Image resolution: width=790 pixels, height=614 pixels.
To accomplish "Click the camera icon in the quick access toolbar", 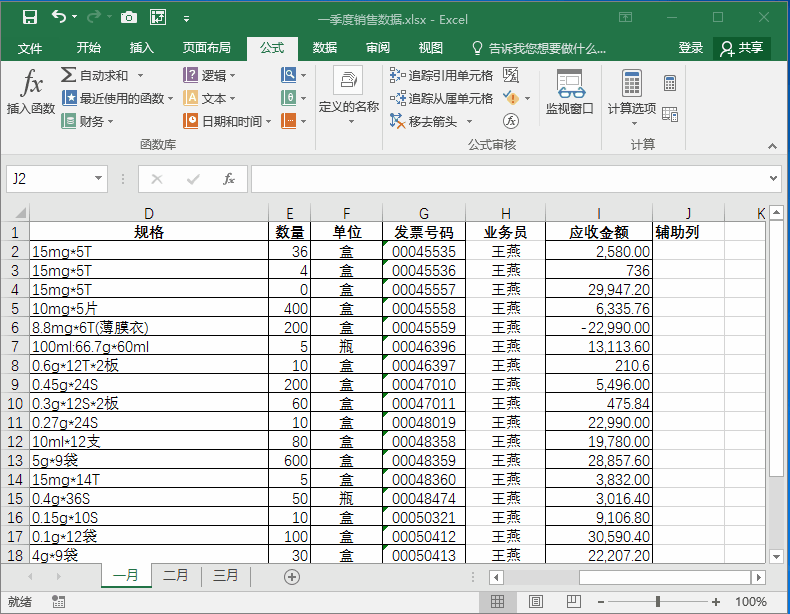I will click(x=129, y=18).
